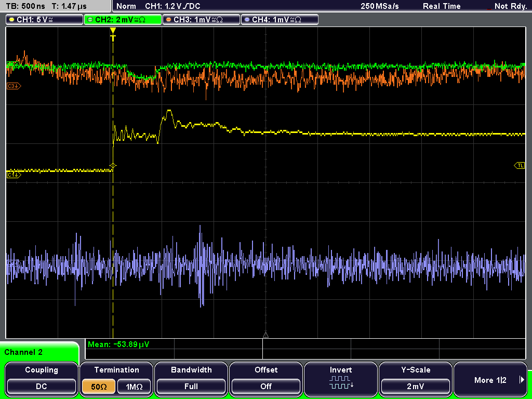Viewport: 532px width, 399px height.
Task: Toggle the Invert waveform button
Action: click(341, 379)
